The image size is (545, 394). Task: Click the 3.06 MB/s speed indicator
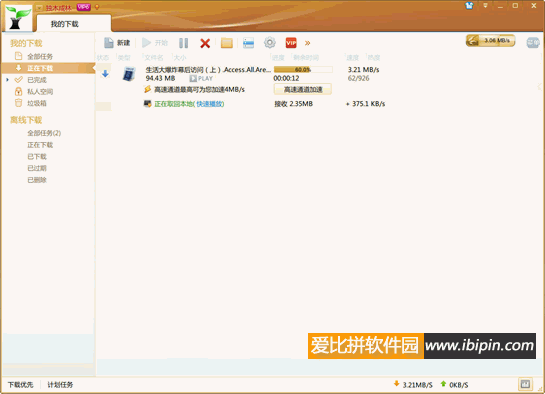pos(490,41)
